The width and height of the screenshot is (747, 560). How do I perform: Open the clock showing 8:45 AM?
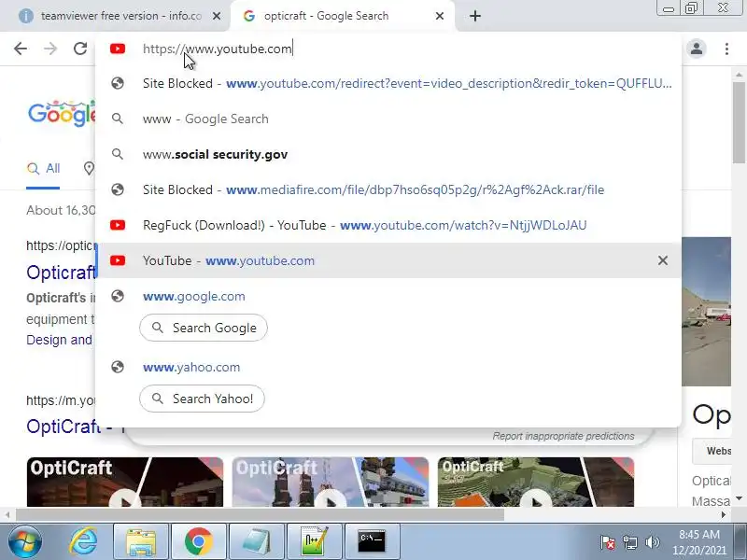coord(699,542)
